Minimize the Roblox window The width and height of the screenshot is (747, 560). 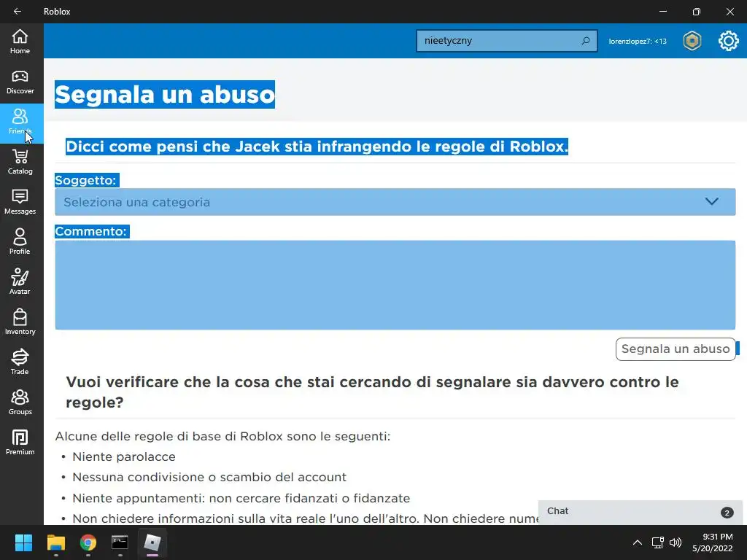tap(662, 12)
